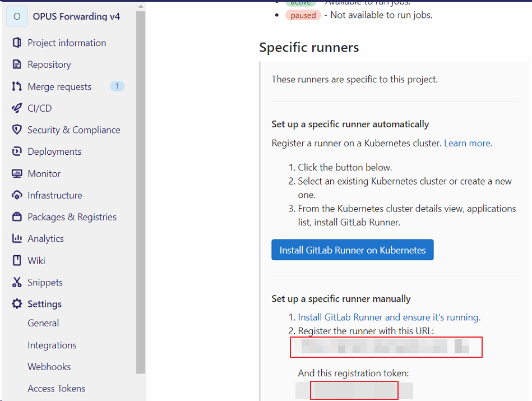
Task: Open the Deployments section
Action: click(x=54, y=151)
